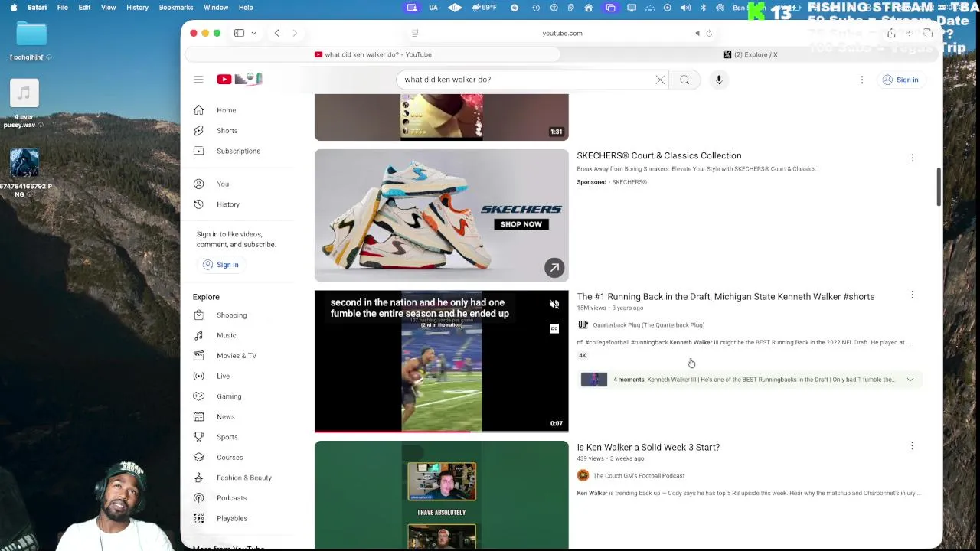
Task: Open options menu for Skechers ad
Action: pos(912,158)
